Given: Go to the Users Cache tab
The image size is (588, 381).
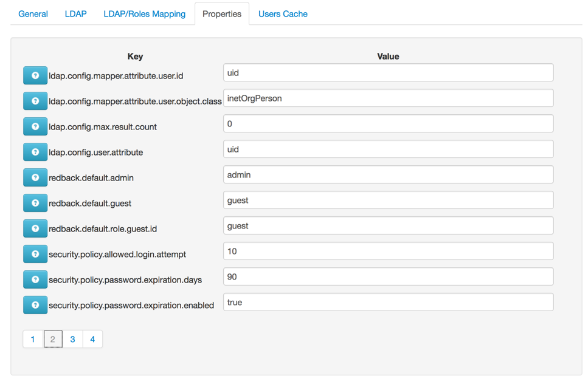Looking at the screenshot, I should coord(283,14).
